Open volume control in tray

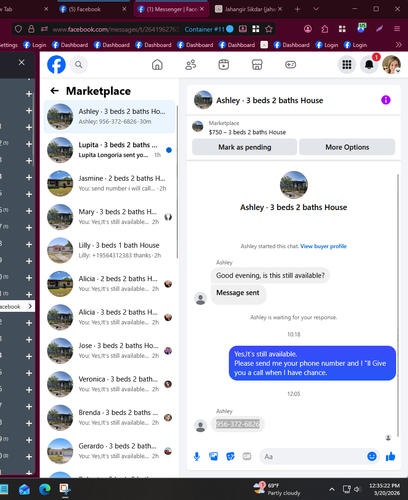tap(357, 489)
